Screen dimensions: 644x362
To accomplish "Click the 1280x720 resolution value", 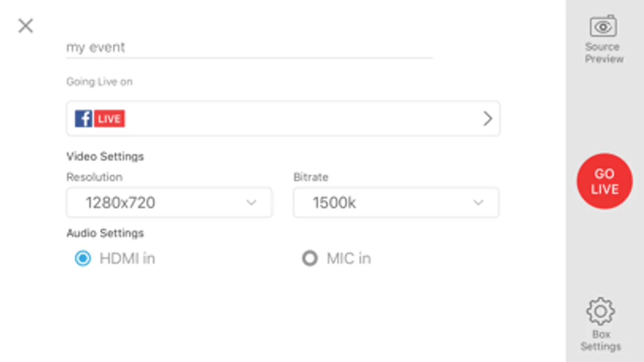I will pos(120,203).
